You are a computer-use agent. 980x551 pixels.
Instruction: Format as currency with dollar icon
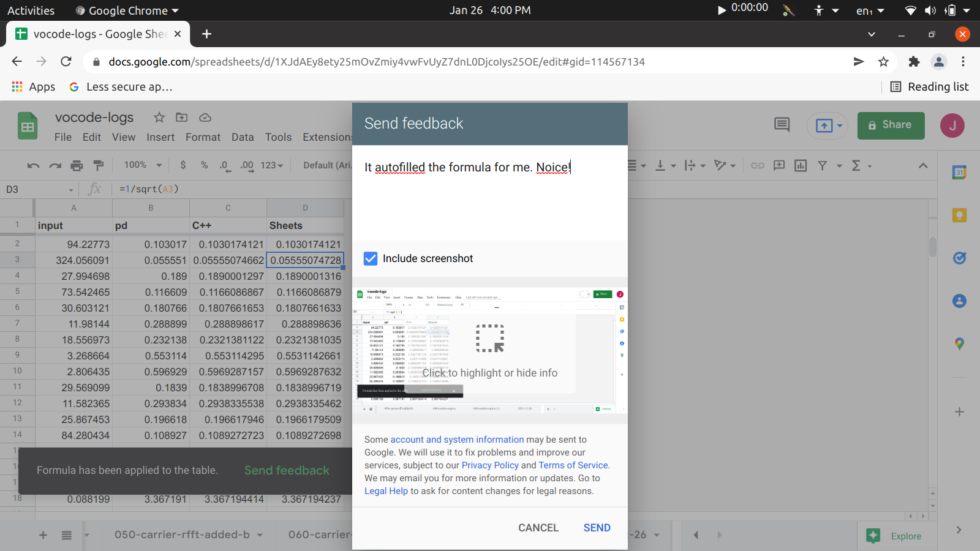pyautogui.click(x=183, y=165)
